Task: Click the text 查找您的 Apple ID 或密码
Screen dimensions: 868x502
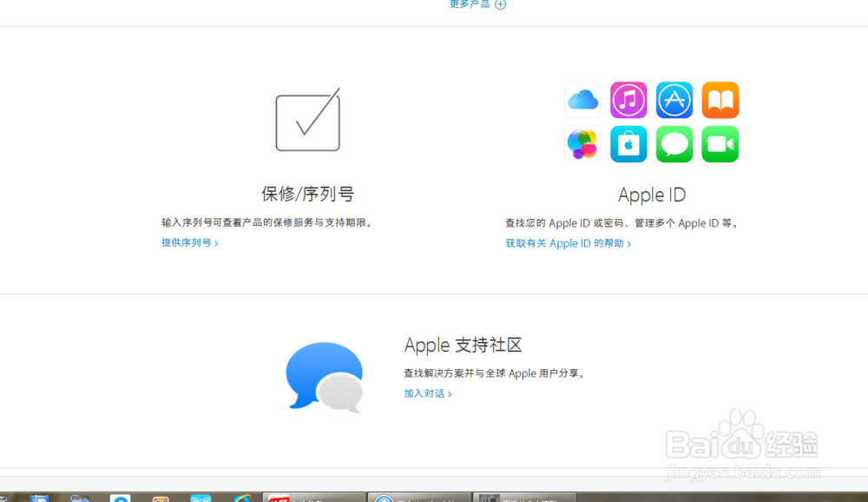Action: tap(564, 223)
